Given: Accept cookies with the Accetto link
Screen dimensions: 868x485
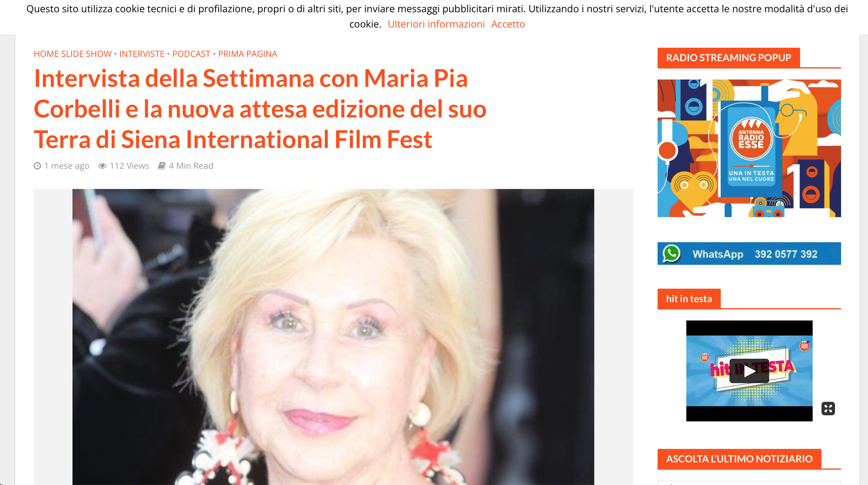Looking at the screenshot, I should click(x=508, y=24).
